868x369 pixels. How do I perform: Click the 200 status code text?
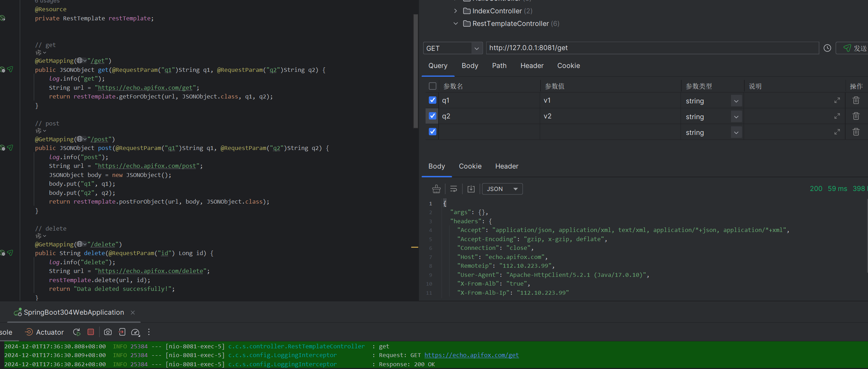(816, 189)
